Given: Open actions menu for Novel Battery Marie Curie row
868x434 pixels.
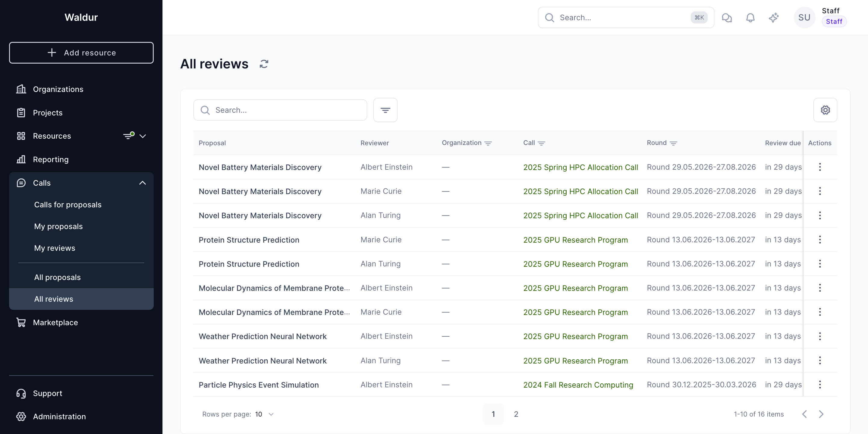Looking at the screenshot, I should [x=819, y=191].
